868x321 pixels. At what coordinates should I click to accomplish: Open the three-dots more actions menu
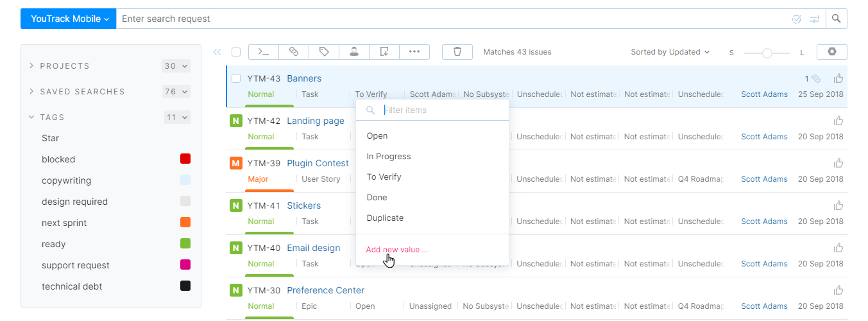pos(414,52)
